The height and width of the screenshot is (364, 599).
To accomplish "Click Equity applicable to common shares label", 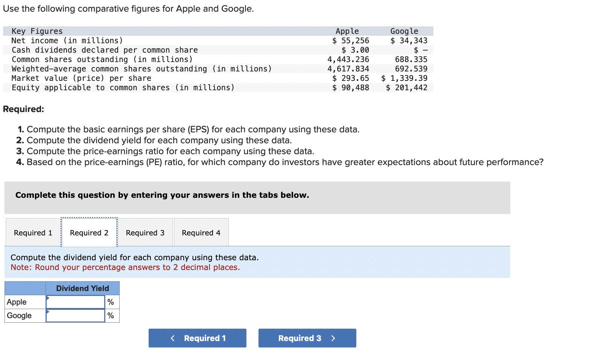I will tap(123, 88).
